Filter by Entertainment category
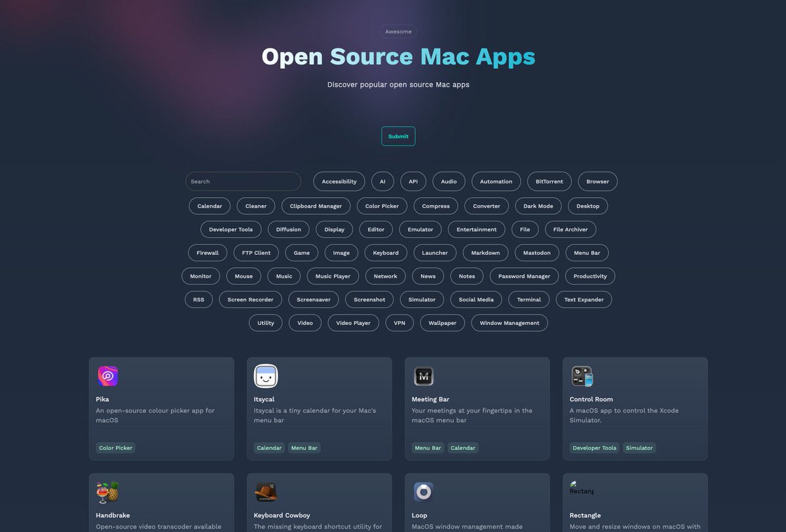The height and width of the screenshot is (532, 786). (x=477, y=229)
